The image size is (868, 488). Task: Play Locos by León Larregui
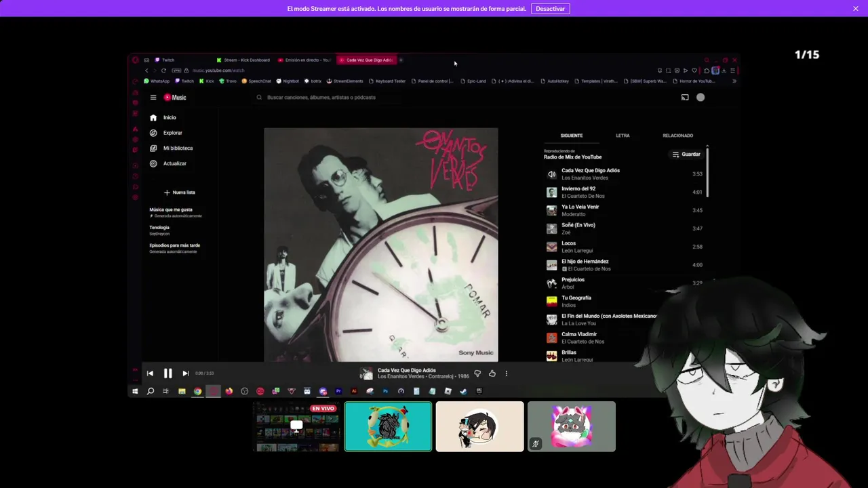coord(625,247)
